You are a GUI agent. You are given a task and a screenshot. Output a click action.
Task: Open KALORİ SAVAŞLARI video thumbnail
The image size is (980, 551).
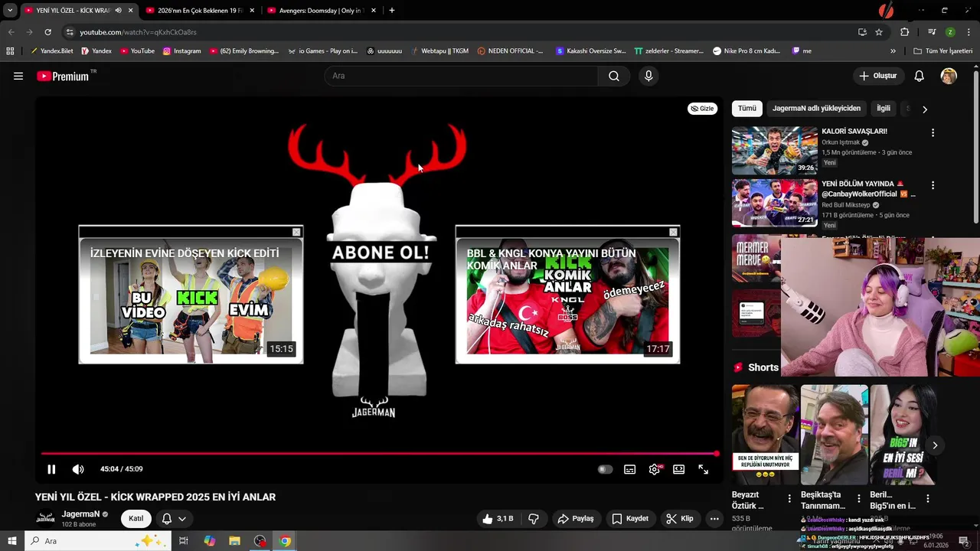[775, 151]
